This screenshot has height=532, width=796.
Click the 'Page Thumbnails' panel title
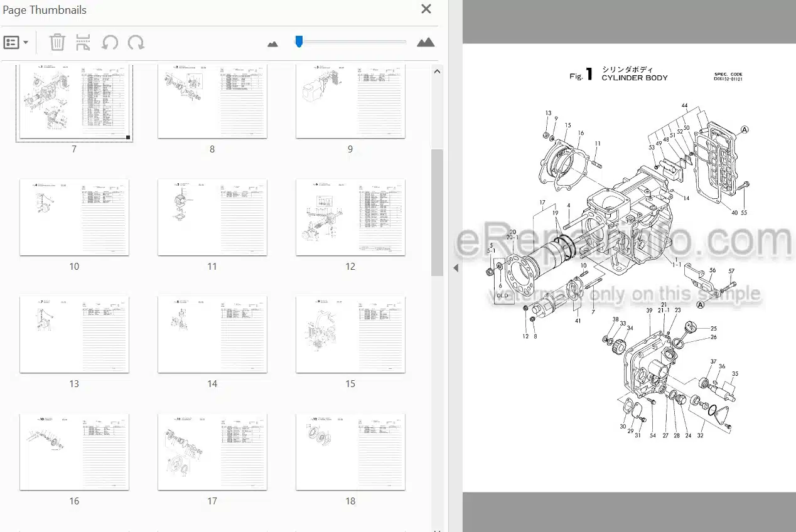tap(45, 10)
